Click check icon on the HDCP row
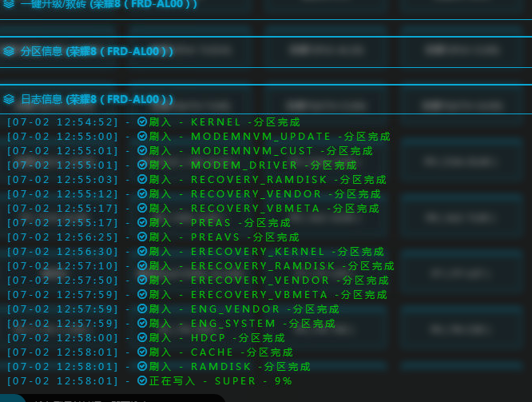This screenshot has height=402, width=532. coord(142,337)
